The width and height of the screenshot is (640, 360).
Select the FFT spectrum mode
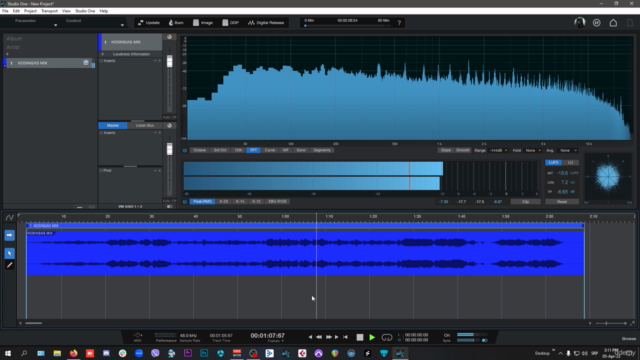point(253,150)
